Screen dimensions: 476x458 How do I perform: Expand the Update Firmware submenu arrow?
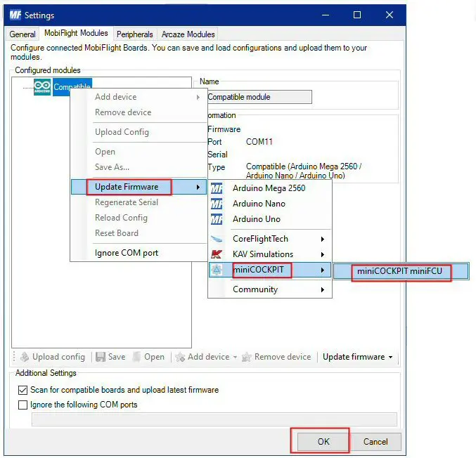point(198,187)
